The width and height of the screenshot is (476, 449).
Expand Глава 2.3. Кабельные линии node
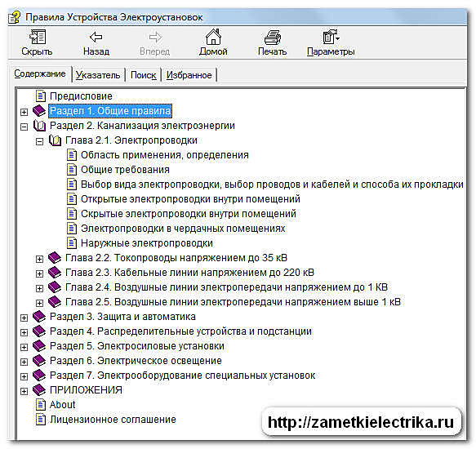pos(39,273)
